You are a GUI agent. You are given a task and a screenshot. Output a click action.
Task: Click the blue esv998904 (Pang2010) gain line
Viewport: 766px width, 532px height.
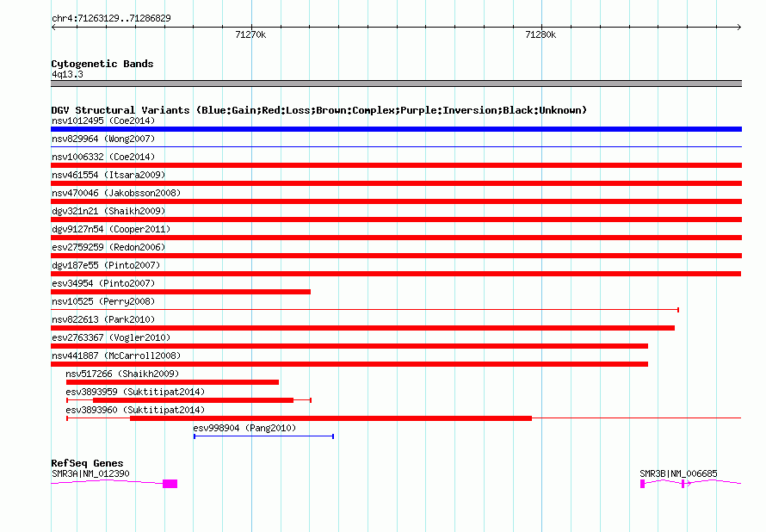pyautogui.click(x=264, y=436)
